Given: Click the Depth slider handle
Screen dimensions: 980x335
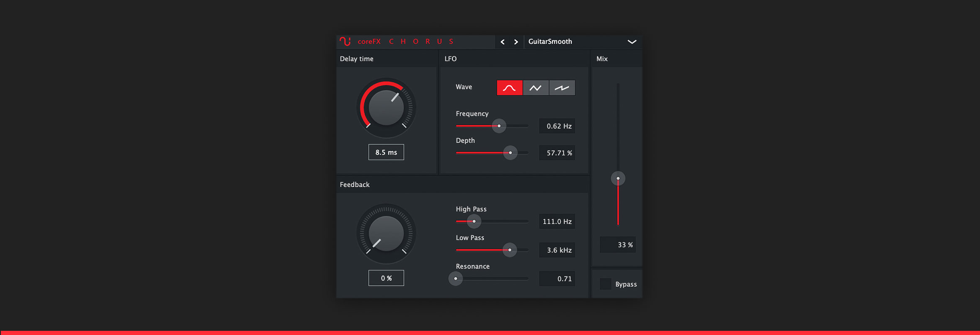Looking at the screenshot, I should pos(510,153).
